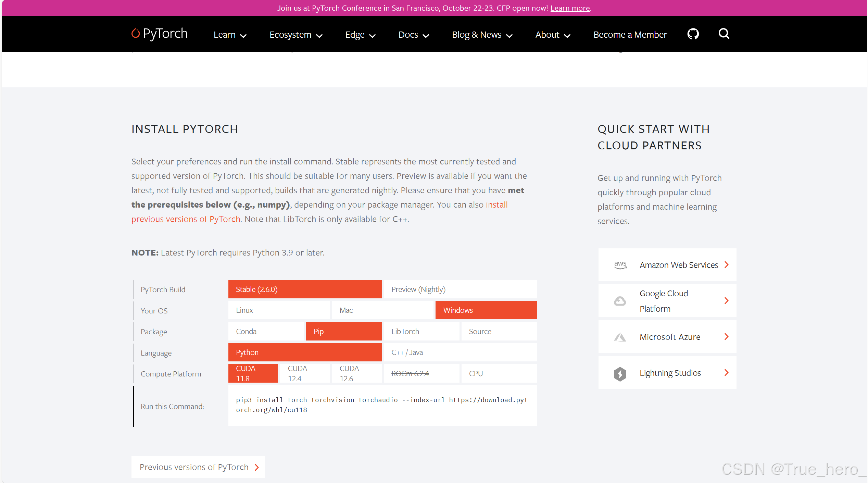Choose Linux as your OS

(279, 310)
